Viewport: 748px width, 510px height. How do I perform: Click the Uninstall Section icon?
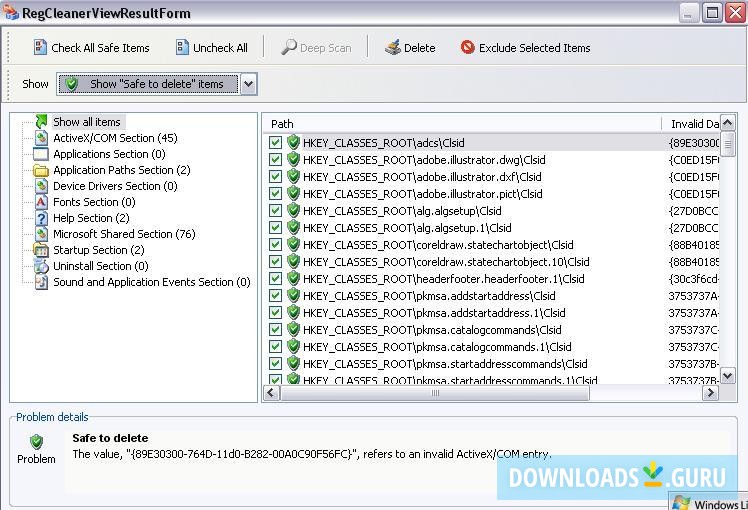tap(42, 266)
